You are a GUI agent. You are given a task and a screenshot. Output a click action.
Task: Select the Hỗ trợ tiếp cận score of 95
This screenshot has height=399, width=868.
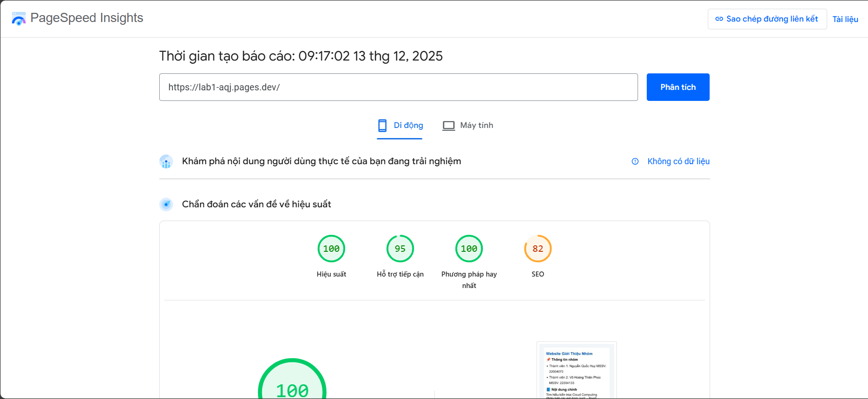tap(400, 249)
